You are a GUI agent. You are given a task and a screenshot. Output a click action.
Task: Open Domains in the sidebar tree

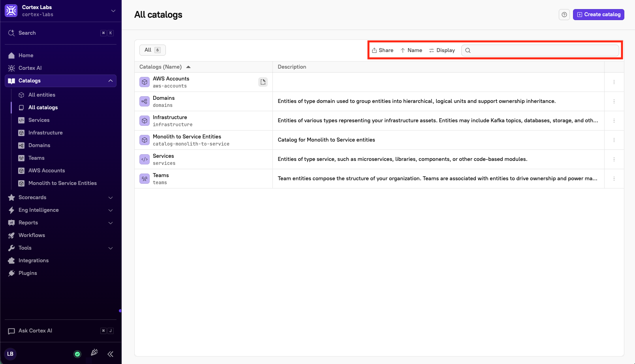pyautogui.click(x=39, y=146)
